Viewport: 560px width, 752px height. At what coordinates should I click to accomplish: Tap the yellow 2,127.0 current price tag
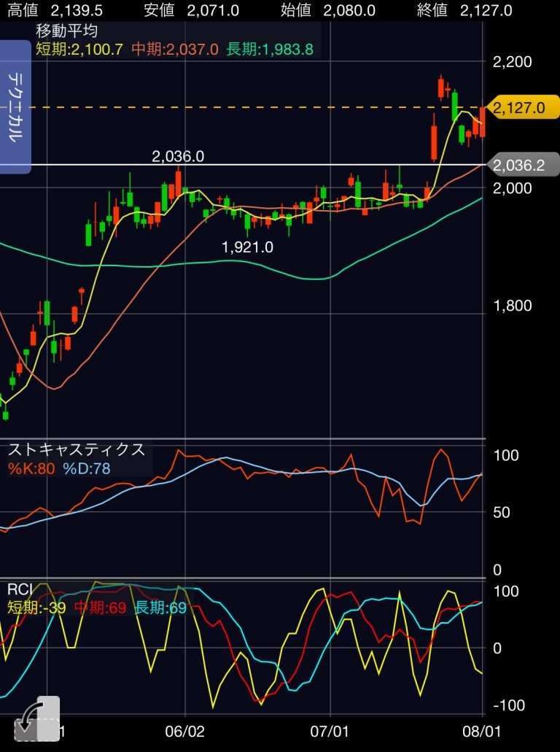click(x=521, y=108)
